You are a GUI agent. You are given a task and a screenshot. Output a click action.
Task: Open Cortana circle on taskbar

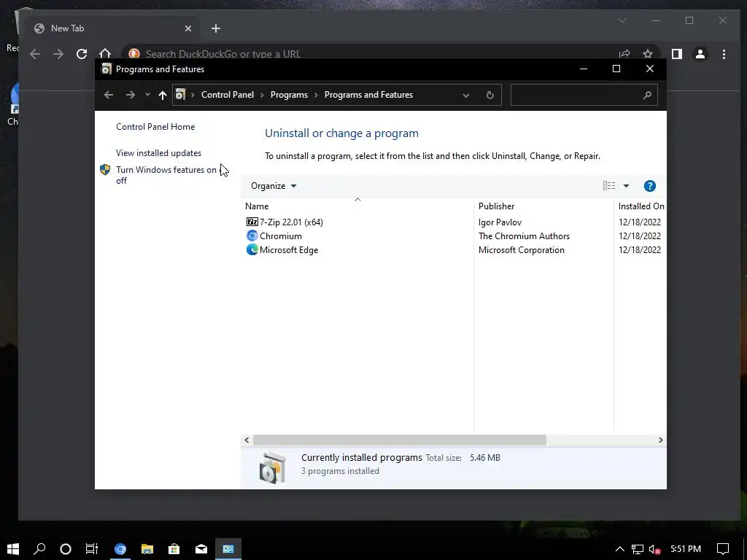pyautogui.click(x=66, y=548)
